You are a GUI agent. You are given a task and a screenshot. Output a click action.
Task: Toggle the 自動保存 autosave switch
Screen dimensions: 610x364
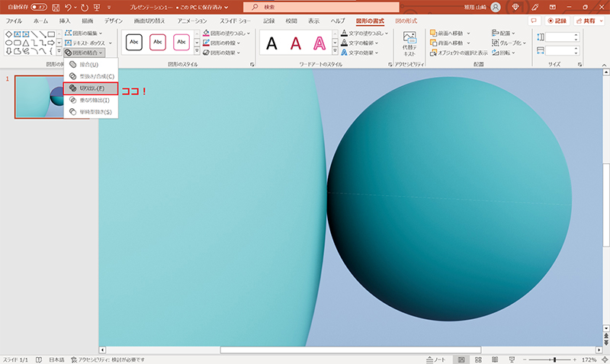(38, 7)
